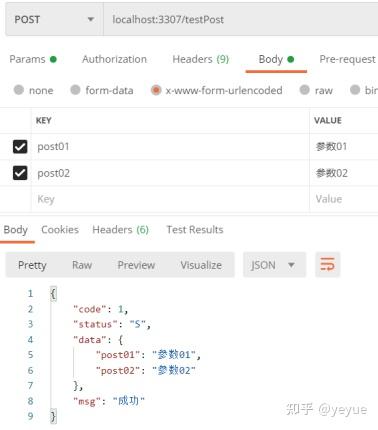This screenshot has height=430, width=378.
Task: Open response Headers (6) tab
Action: tap(120, 230)
